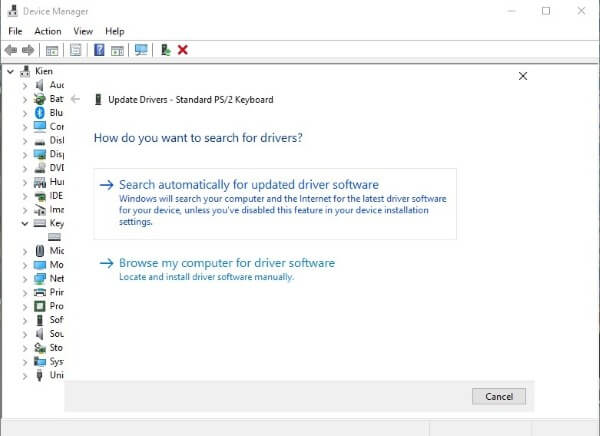Viewport: 600px width, 436px height.
Task: Click the Show/Hide console tree toolbar icon
Action: point(52,50)
